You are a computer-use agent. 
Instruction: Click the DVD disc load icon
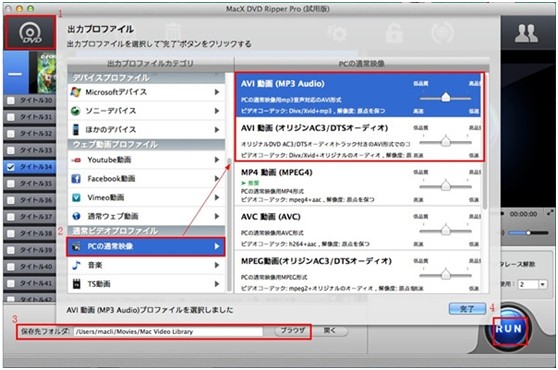click(30, 33)
